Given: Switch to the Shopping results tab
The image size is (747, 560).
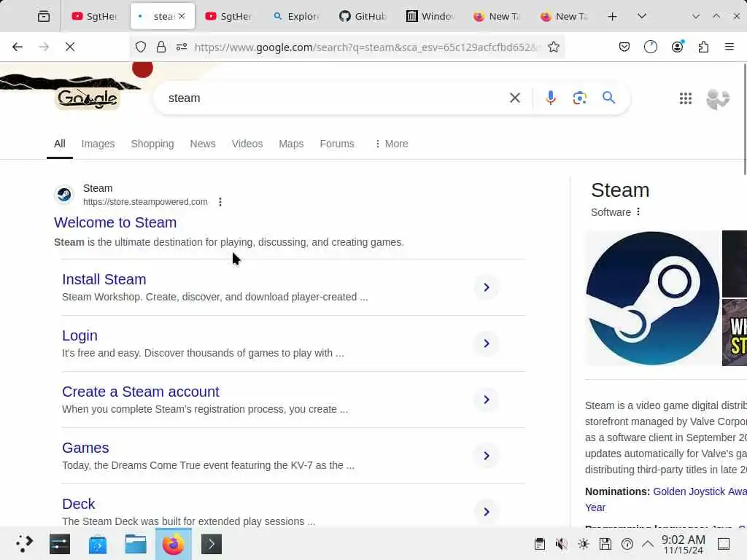Looking at the screenshot, I should pos(152,144).
